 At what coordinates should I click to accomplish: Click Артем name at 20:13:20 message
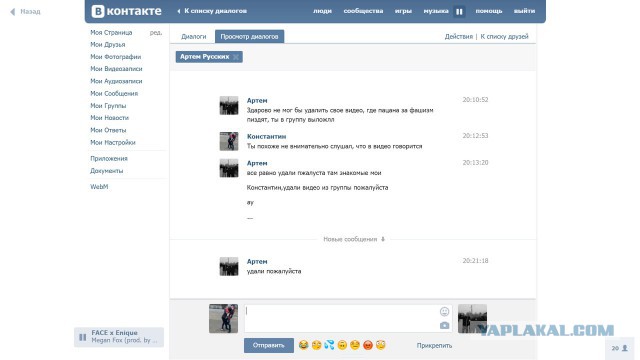[x=257, y=163]
